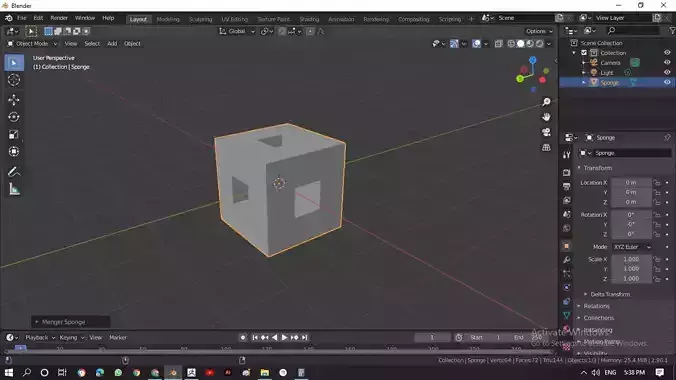
Task: Hide the Light object in the outliner
Action: click(667, 72)
